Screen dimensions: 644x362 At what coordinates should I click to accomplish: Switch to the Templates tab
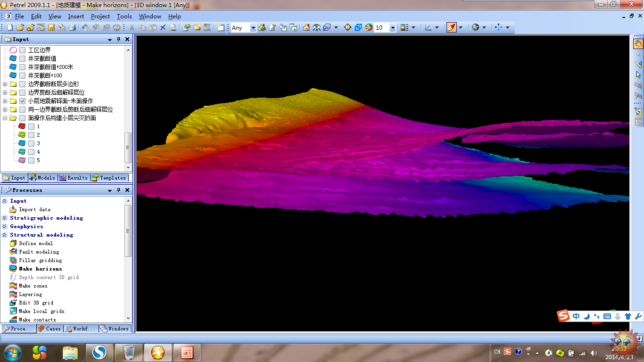click(x=109, y=178)
